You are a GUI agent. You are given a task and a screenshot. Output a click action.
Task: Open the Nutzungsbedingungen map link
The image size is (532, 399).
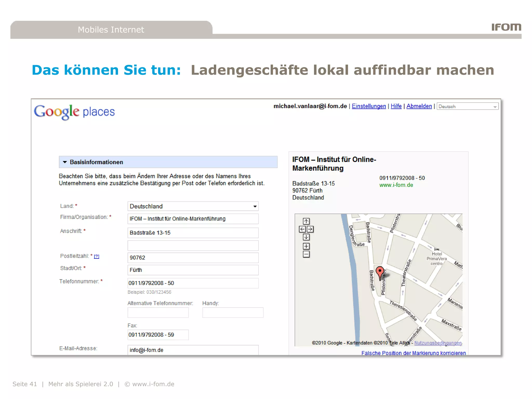438,343
